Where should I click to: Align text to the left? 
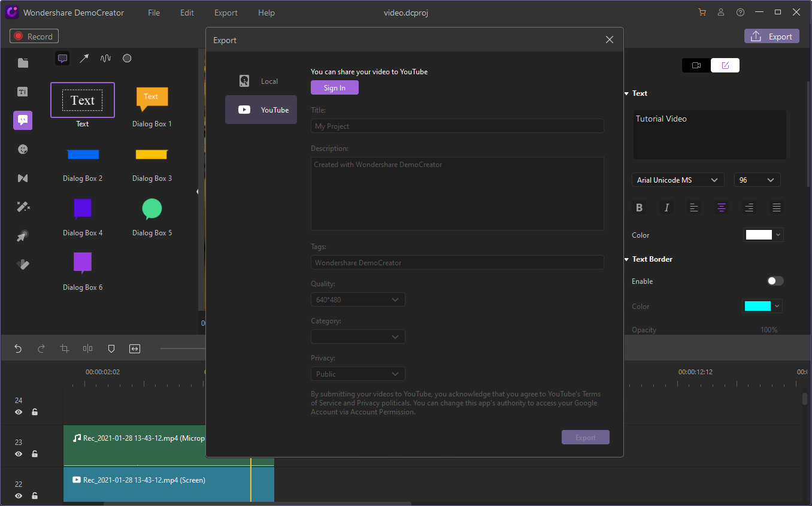[694, 208]
